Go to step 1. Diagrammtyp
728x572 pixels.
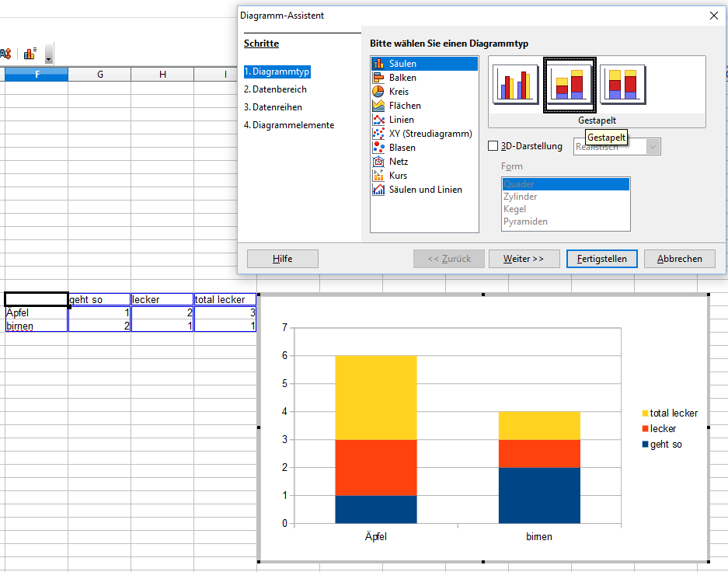(x=277, y=71)
